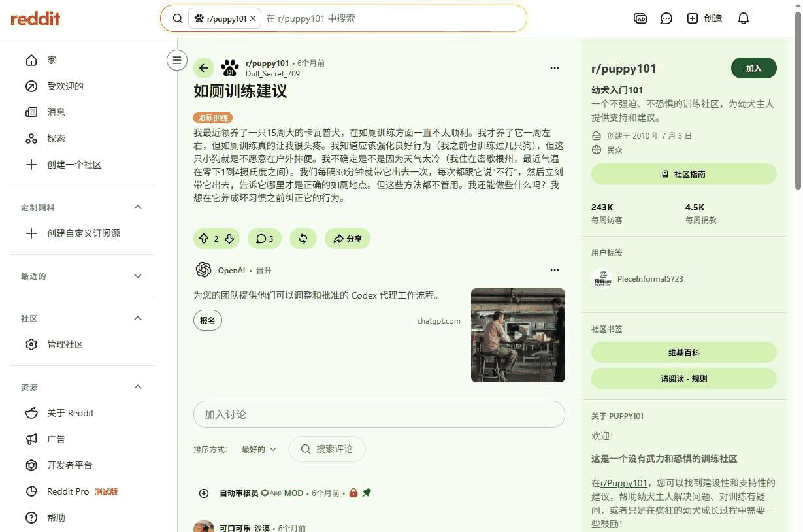Open 可口可乐 沙漠 commenter profile
Viewport: 803px width, 532px height.
tap(244, 528)
